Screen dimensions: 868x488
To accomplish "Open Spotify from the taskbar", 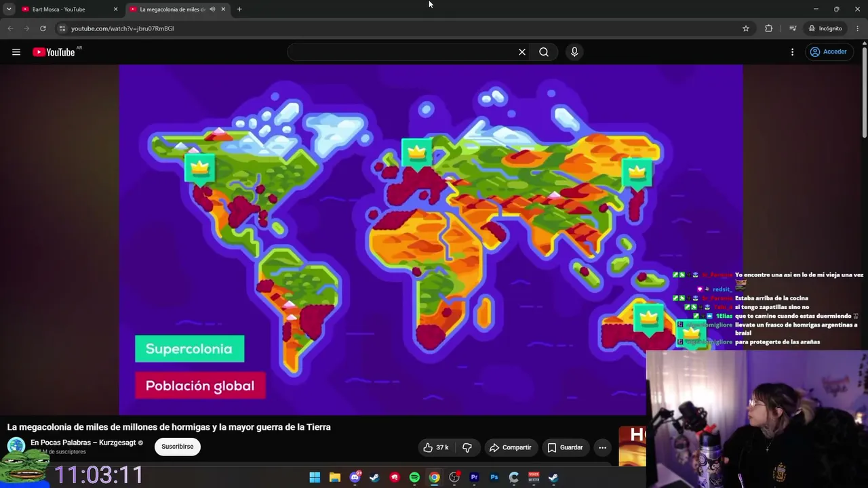I will [414, 477].
